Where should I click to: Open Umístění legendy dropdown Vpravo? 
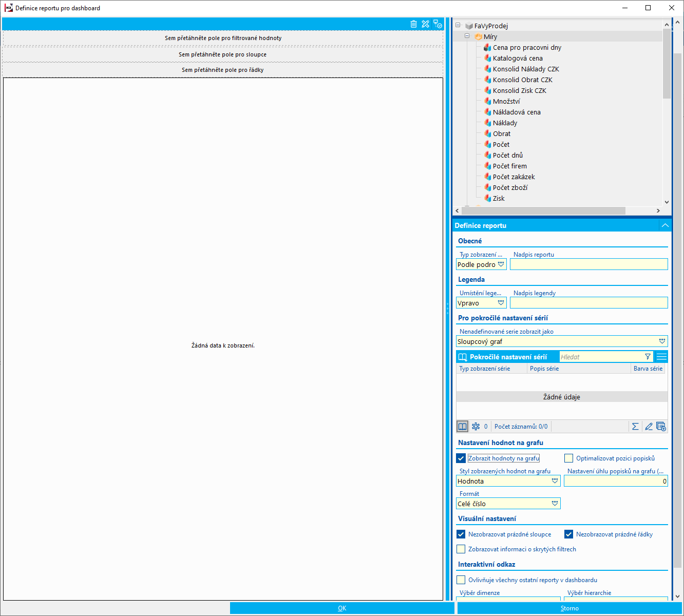pyautogui.click(x=501, y=303)
